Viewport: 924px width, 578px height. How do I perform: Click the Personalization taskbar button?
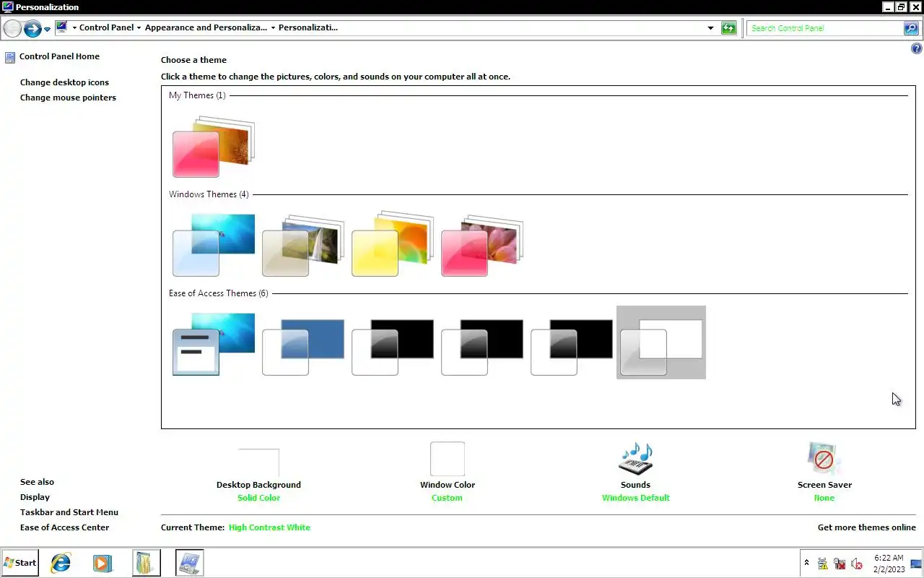[x=190, y=563]
